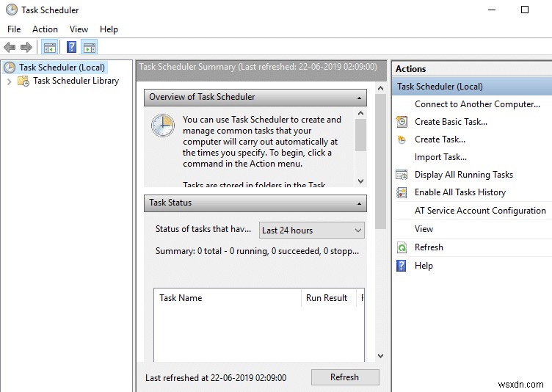The image size is (552, 392).
Task: Click the Help question mark icon in Actions
Action: point(402,266)
